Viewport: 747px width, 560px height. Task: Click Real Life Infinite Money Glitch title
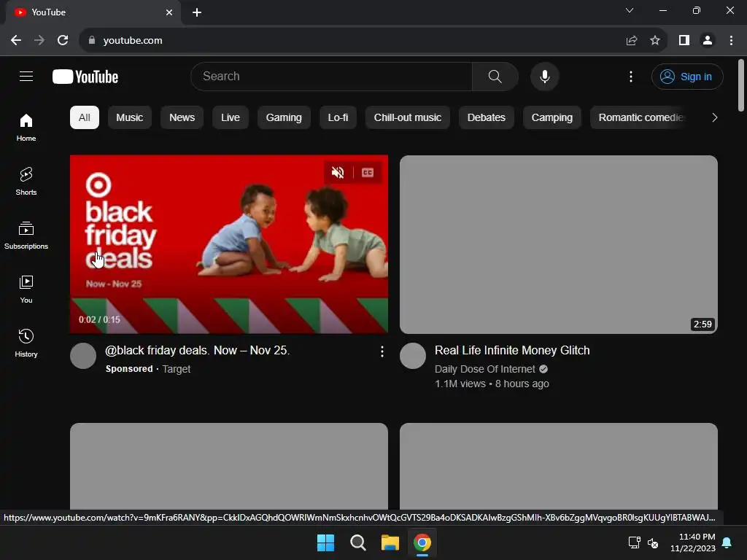click(x=512, y=351)
